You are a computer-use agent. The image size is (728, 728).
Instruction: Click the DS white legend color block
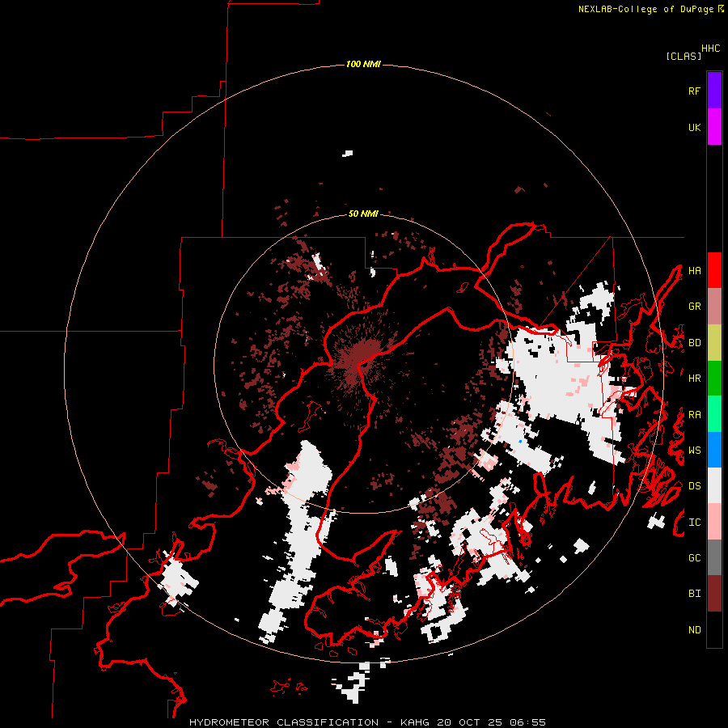[x=714, y=485]
